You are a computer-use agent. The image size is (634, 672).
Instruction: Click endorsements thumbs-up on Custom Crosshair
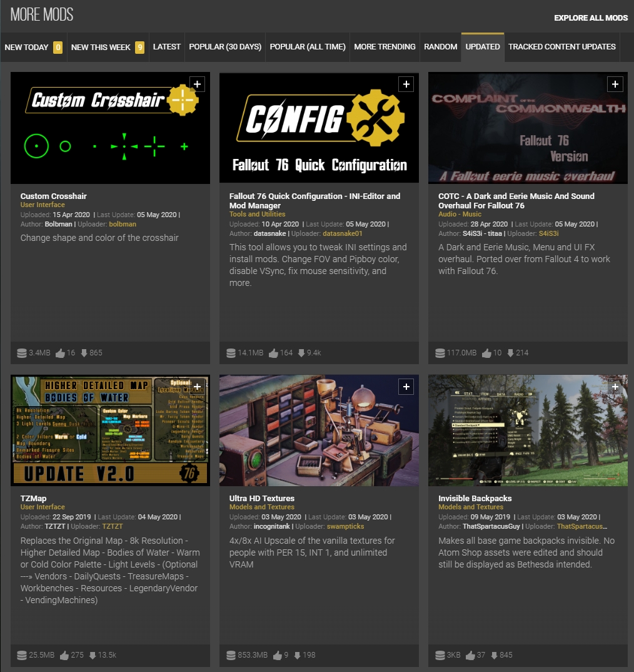(60, 353)
